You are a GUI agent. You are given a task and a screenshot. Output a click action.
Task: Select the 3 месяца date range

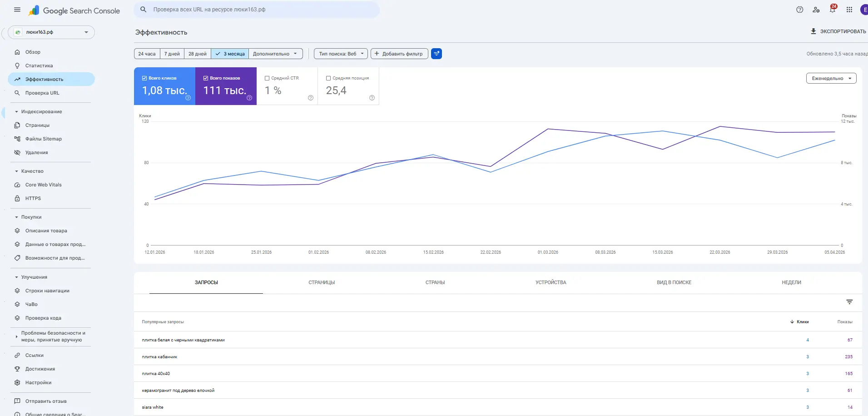230,54
